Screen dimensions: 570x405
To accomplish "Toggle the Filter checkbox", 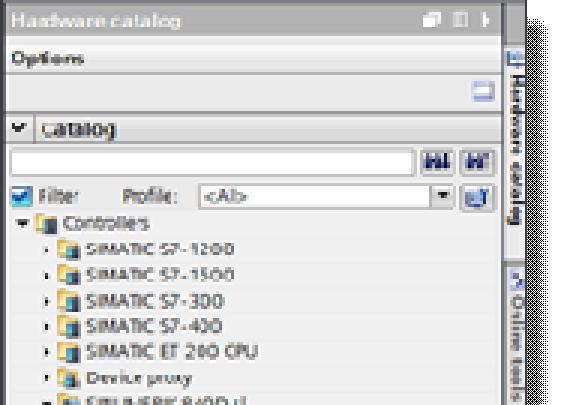I will click(x=22, y=196).
